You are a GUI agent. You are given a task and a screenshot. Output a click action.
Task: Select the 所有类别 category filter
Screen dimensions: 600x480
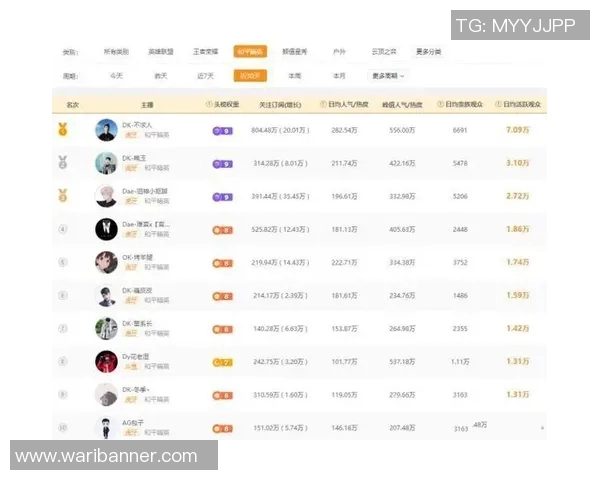(x=116, y=52)
